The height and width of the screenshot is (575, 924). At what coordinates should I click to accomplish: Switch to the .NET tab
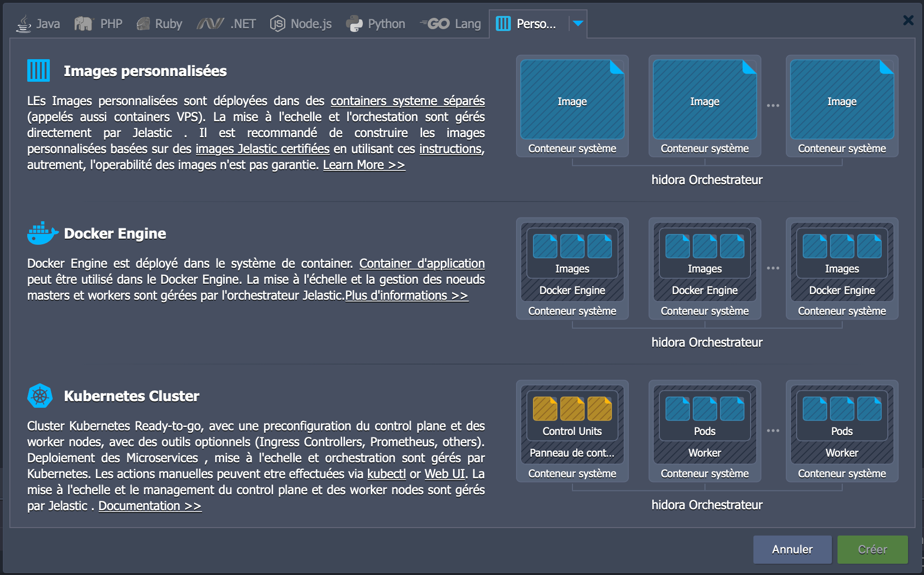tap(227, 23)
